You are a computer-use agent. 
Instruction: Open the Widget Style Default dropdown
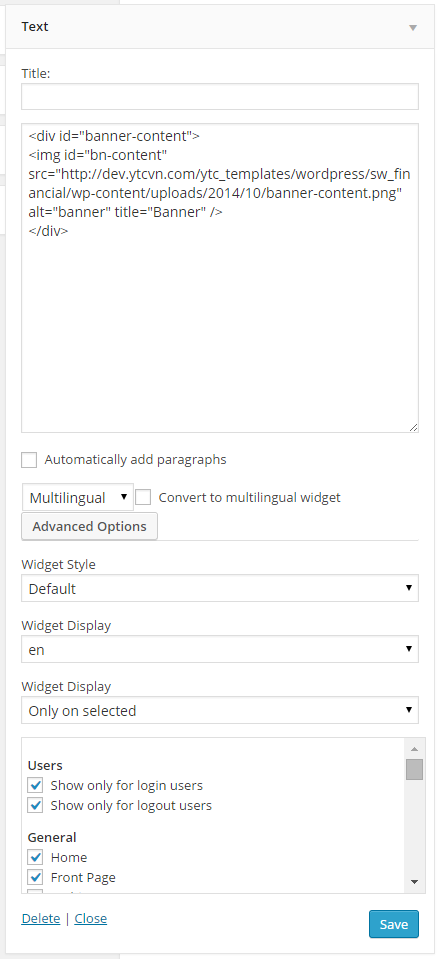(220, 588)
